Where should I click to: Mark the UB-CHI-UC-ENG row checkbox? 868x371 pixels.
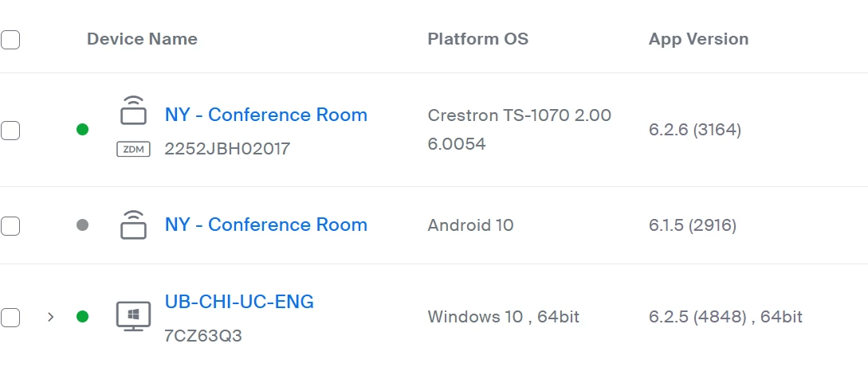tap(10, 317)
